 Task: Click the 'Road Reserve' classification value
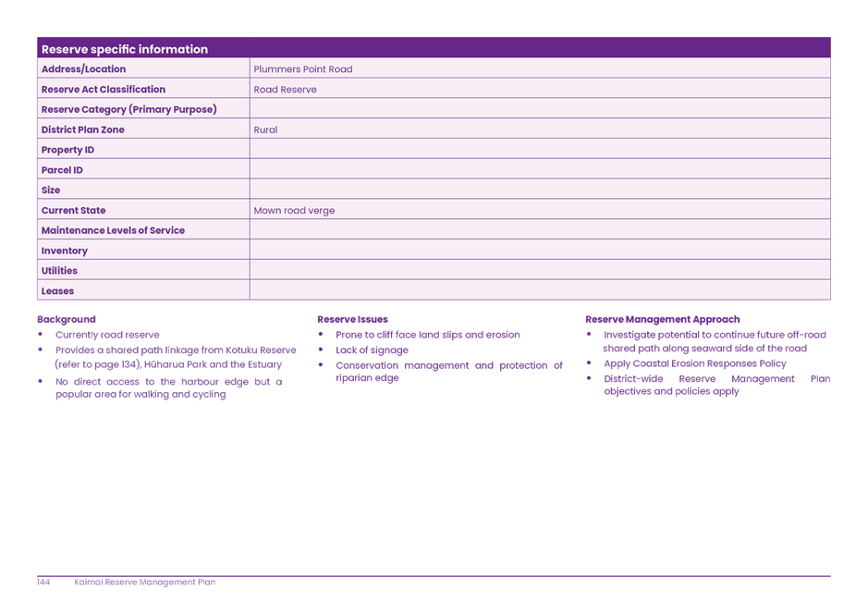pos(285,90)
